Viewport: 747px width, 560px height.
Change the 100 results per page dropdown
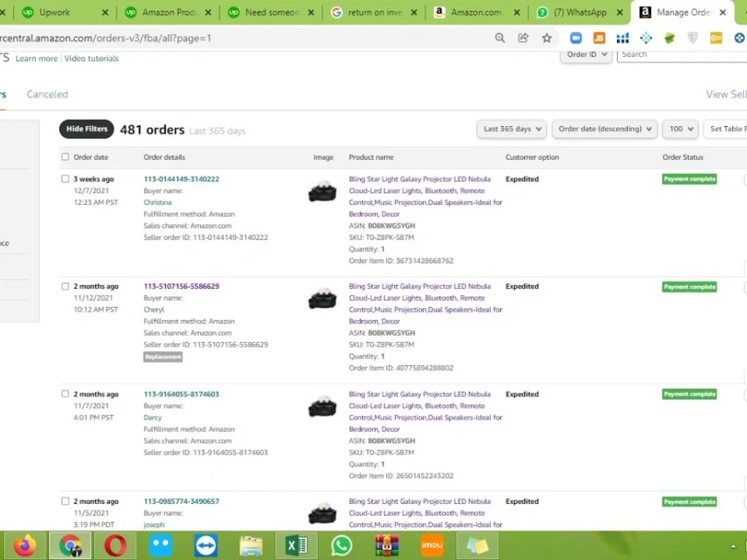coord(681,129)
